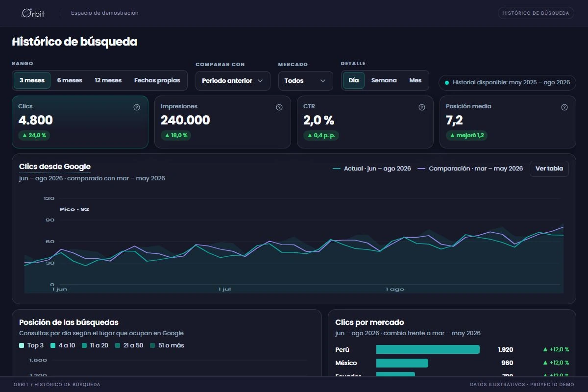Click Datos ilustrativos · Proyecto demo footer text

[522, 385]
